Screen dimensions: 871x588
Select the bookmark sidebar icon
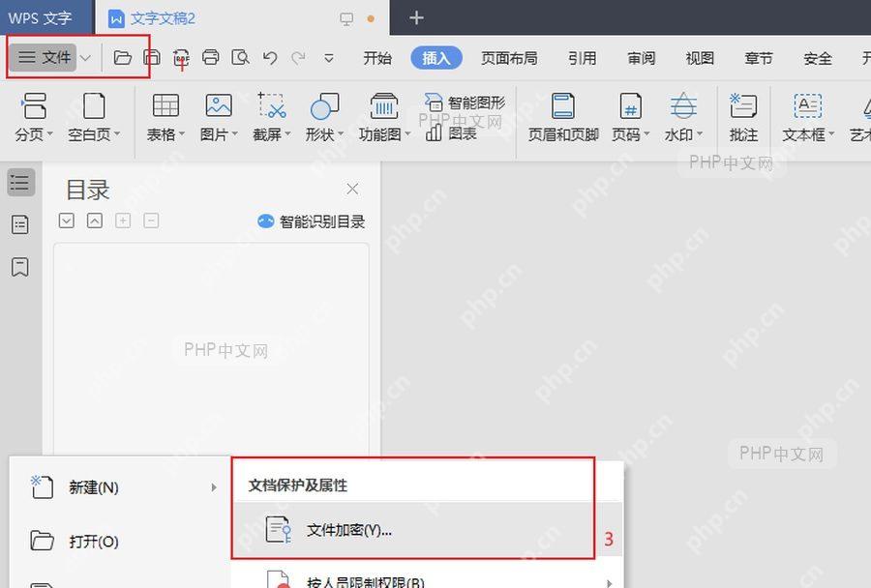pos(20,267)
